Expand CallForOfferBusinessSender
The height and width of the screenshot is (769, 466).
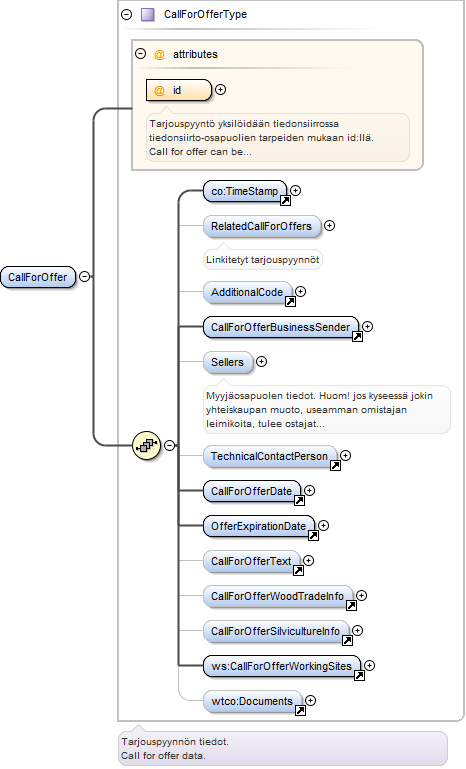(x=367, y=326)
